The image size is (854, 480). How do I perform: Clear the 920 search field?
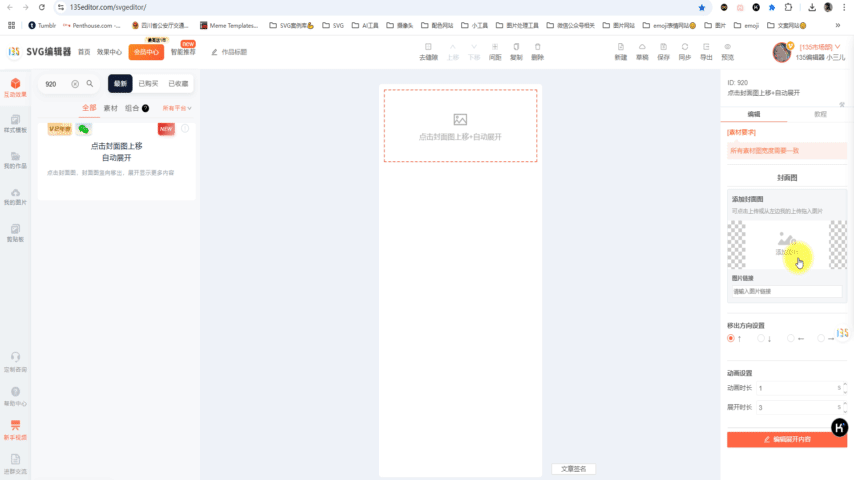point(75,84)
